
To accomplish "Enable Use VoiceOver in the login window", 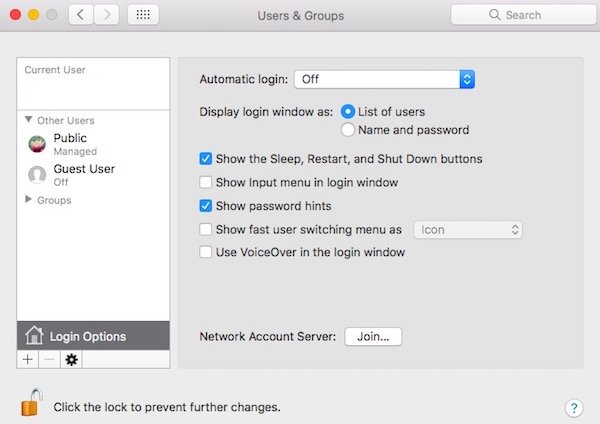I will 206,253.
